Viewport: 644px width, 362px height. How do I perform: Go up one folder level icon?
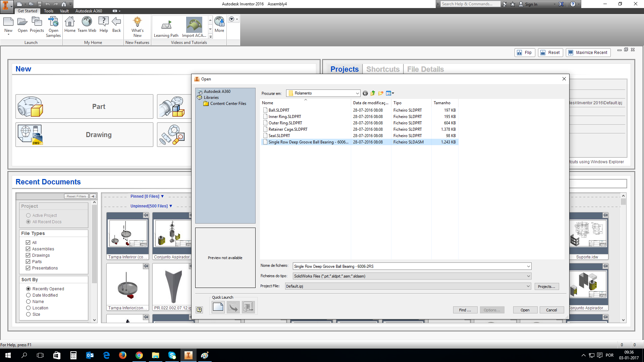(373, 94)
